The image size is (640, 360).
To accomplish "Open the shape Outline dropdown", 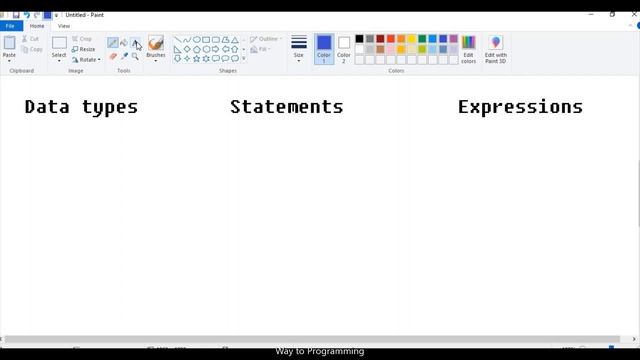I will pyautogui.click(x=266, y=39).
